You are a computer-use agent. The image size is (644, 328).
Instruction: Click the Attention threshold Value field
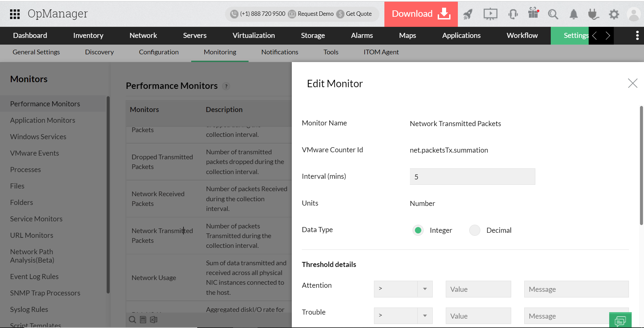point(478,289)
